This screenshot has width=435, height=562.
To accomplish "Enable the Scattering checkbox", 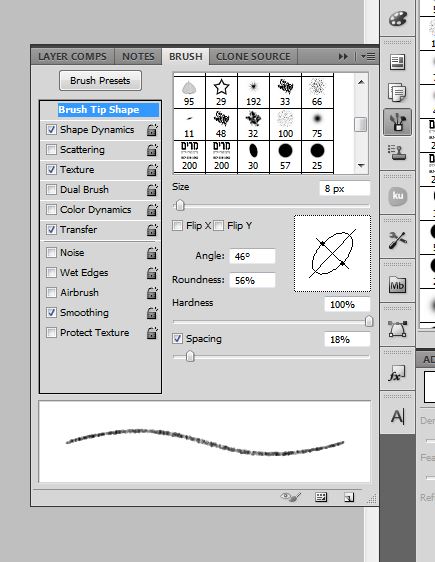I will 52,149.
